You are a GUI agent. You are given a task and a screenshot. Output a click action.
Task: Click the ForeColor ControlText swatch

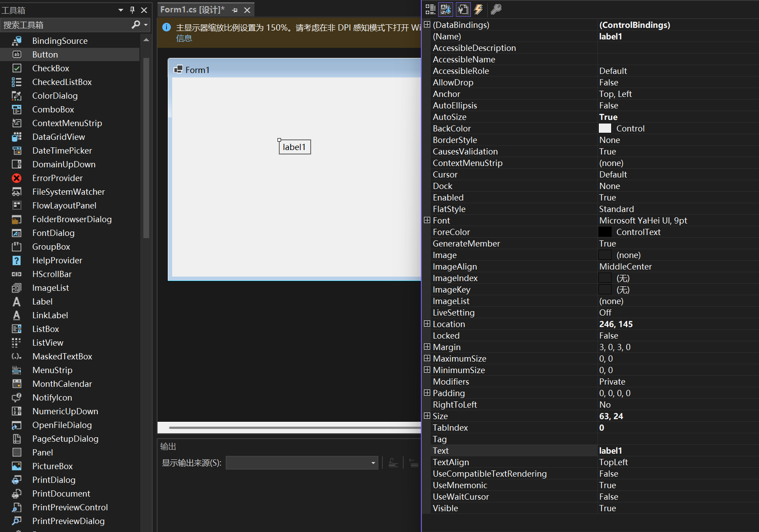click(605, 232)
